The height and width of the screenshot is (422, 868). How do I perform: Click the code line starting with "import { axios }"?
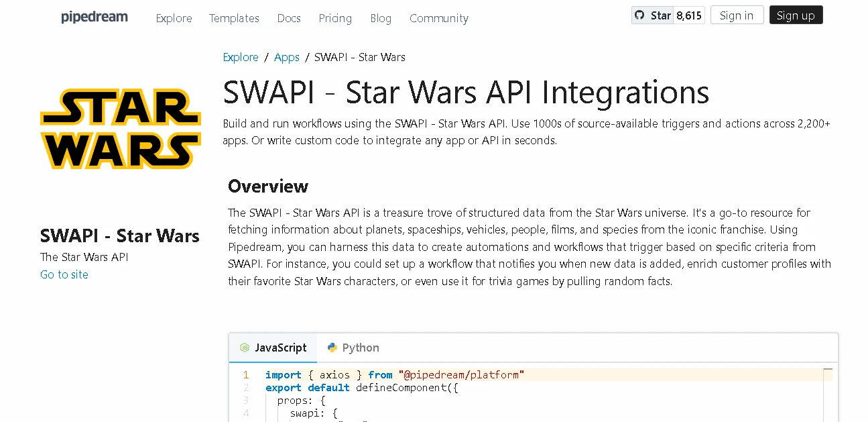[395, 374]
